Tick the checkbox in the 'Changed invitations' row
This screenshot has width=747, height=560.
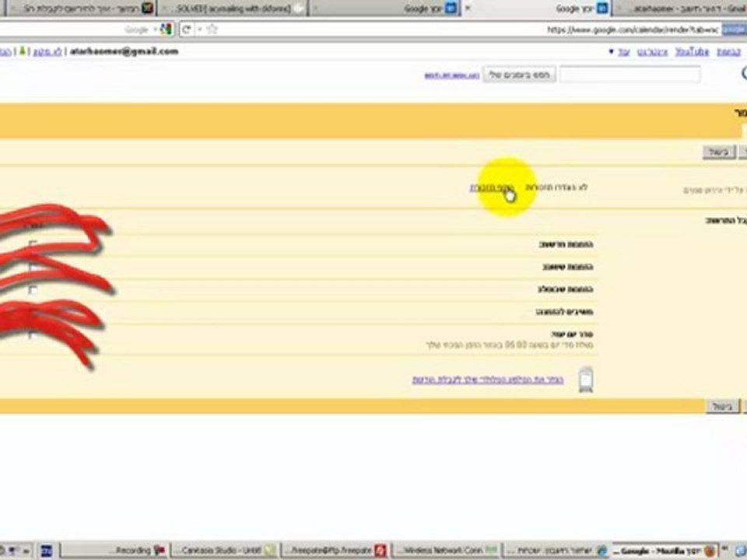click(x=33, y=267)
